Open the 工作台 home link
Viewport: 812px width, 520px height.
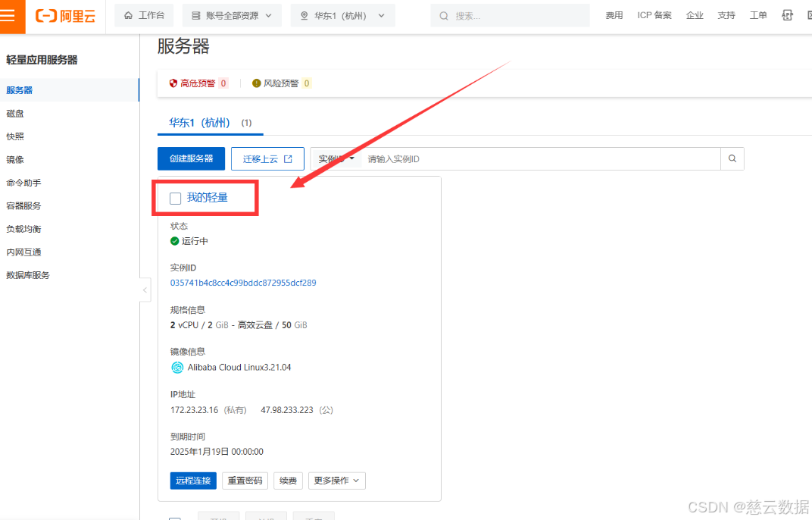click(x=145, y=16)
